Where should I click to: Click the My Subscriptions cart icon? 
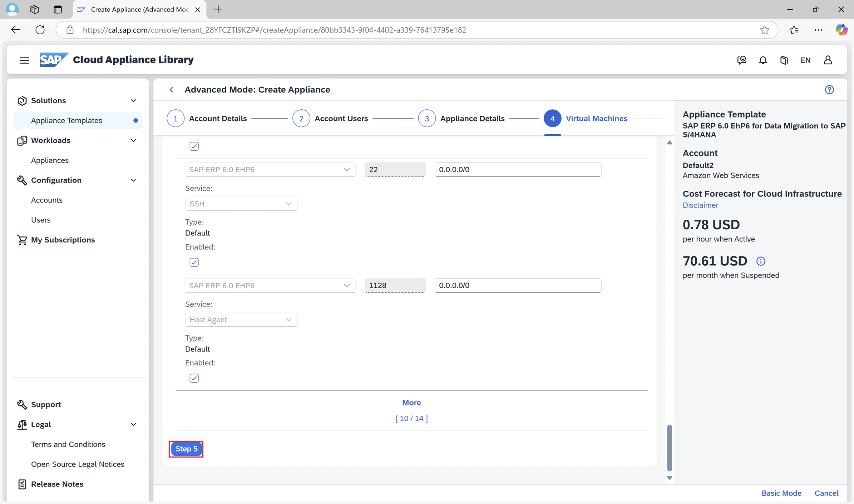[22, 240]
